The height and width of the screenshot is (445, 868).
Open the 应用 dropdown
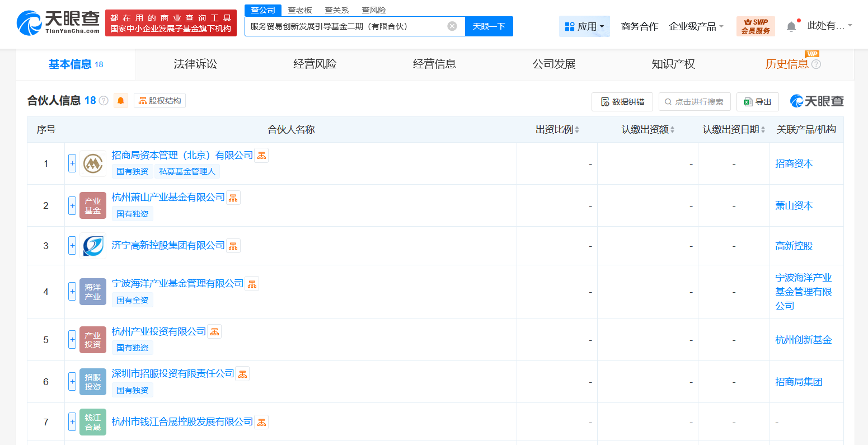pos(584,26)
